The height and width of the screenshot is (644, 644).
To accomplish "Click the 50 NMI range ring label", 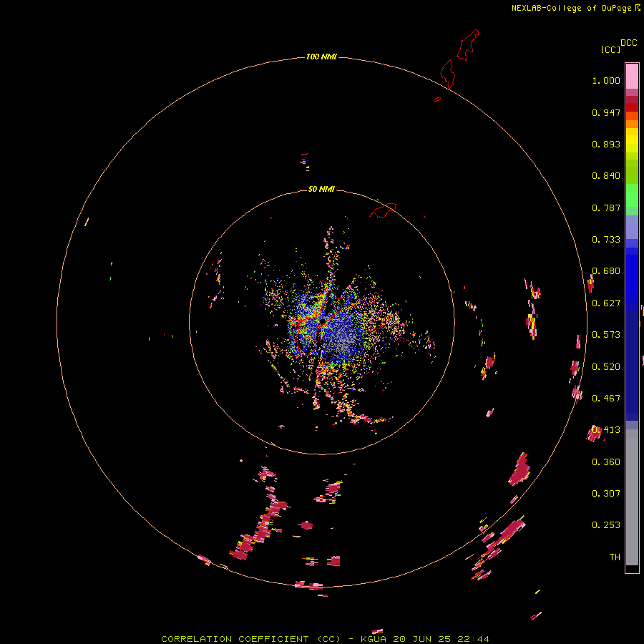I will point(321,189).
